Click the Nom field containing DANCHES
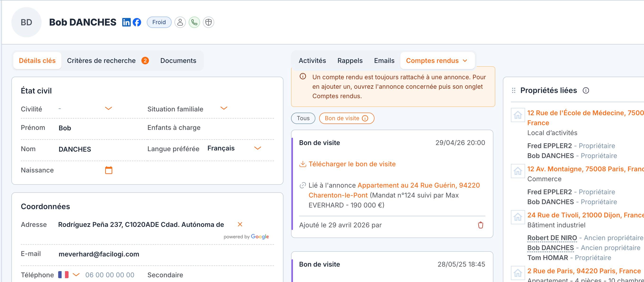 [85, 149]
